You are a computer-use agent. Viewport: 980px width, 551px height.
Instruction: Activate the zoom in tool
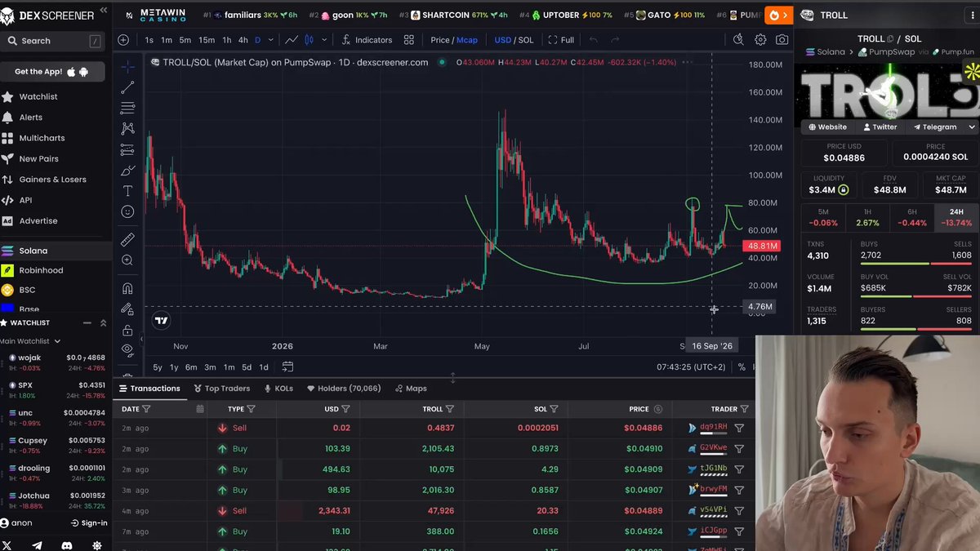pyautogui.click(x=127, y=260)
